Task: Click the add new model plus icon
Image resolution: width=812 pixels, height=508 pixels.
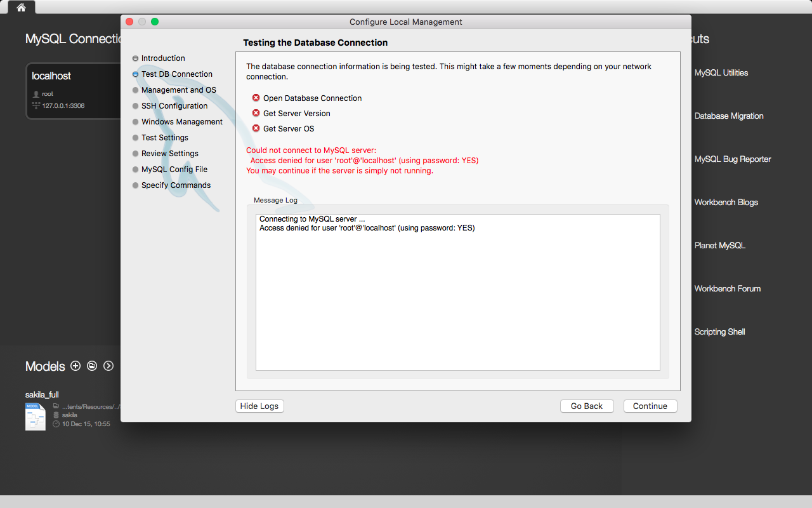Action: [75, 366]
